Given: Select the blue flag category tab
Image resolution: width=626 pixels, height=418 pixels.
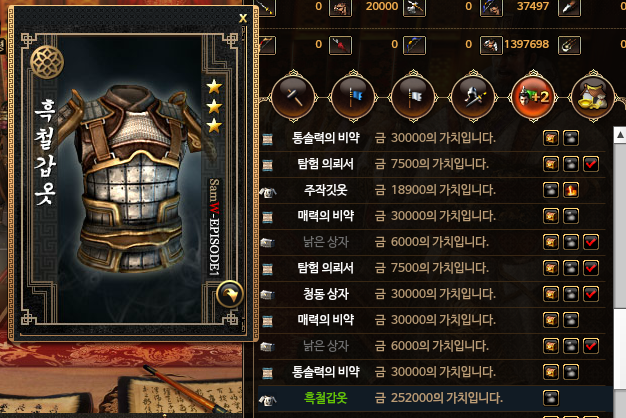Looking at the screenshot, I should [354, 97].
